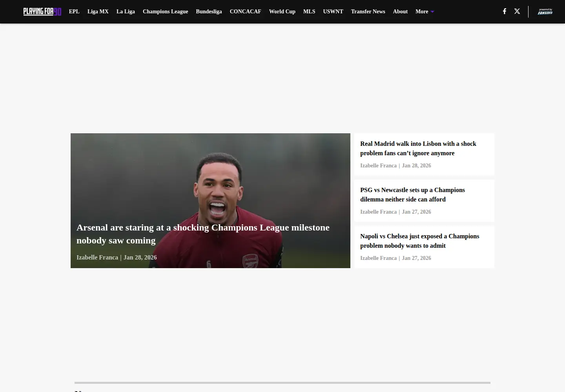Open the Real Madrid Lisbon article
Viewport: 565px width, 392px height.
(418, 149)
